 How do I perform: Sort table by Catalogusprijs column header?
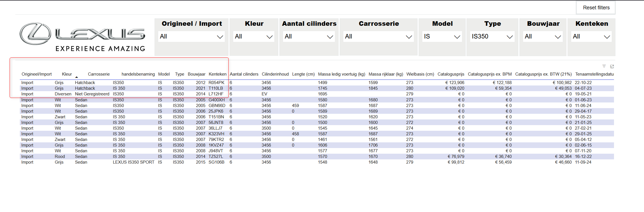click(x=451, y=74)
